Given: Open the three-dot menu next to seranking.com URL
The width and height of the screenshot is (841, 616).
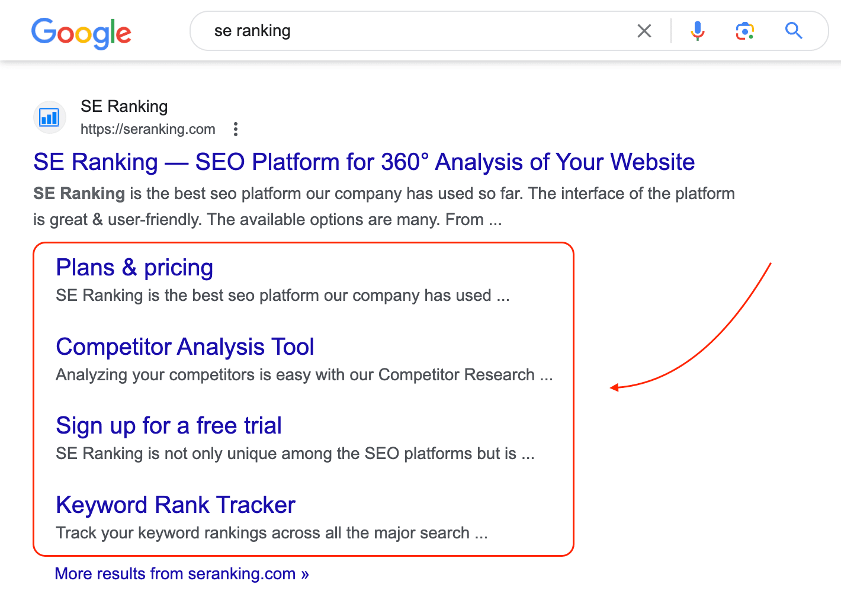Looking at the screenshot, I should tap(236, 129).
